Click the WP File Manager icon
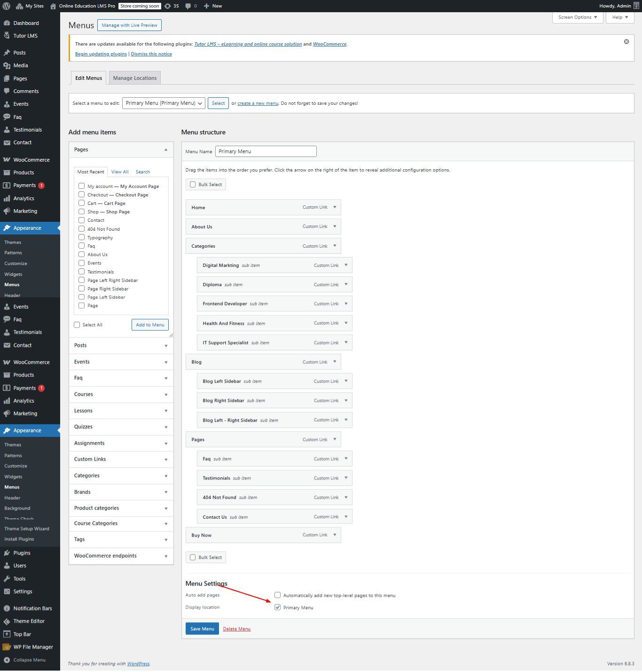 click(x=7, y=647)
